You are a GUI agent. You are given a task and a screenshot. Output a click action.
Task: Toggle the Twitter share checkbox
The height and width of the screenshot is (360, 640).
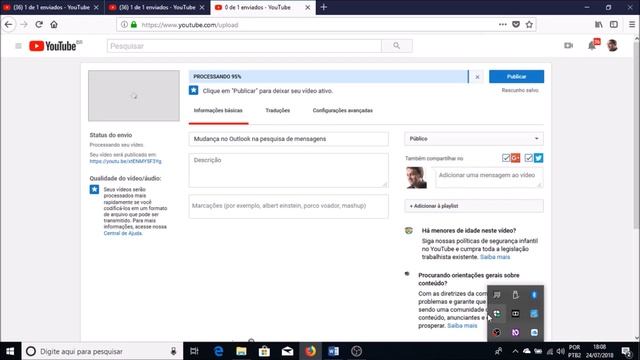[529, 158]
